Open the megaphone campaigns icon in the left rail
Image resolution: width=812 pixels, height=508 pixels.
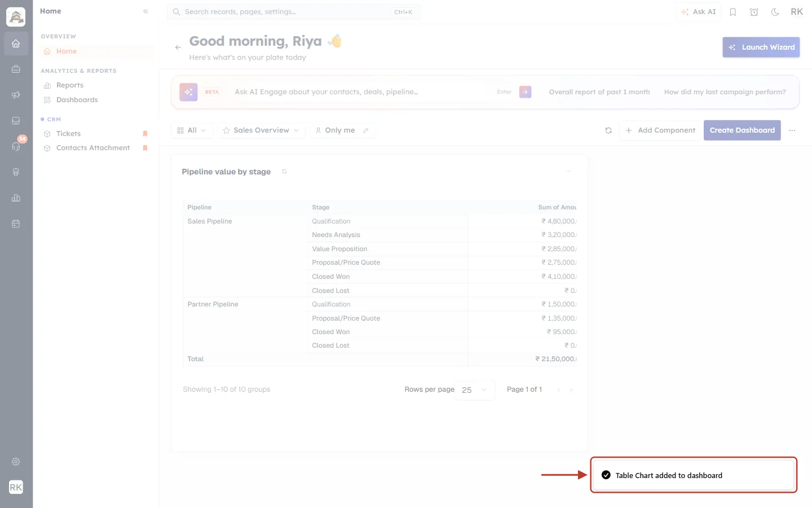[16, 95]
